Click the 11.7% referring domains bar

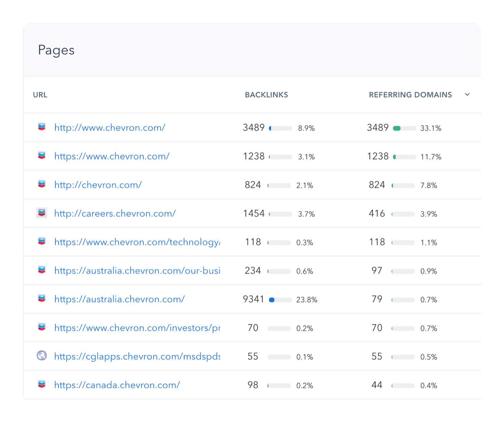(x=405, y=157)
